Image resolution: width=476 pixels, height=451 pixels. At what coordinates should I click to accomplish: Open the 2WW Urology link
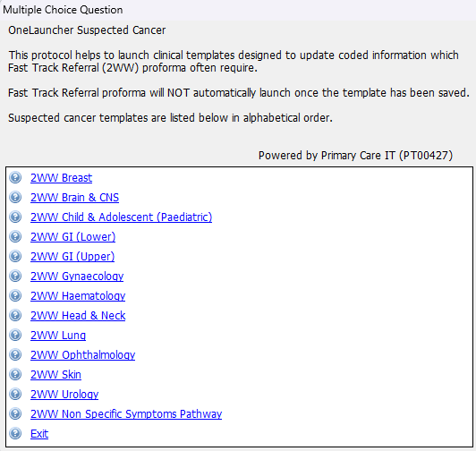(x=64, y=395)
